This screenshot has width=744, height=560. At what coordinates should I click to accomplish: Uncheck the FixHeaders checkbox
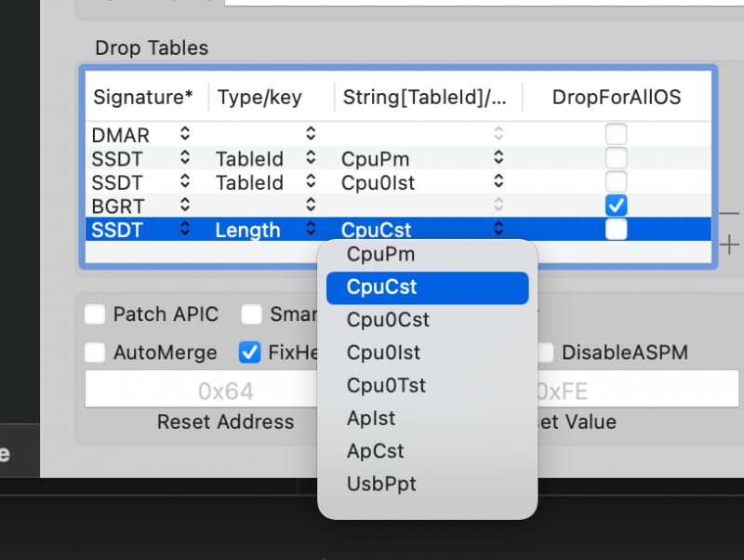click(x=250, y=353)
